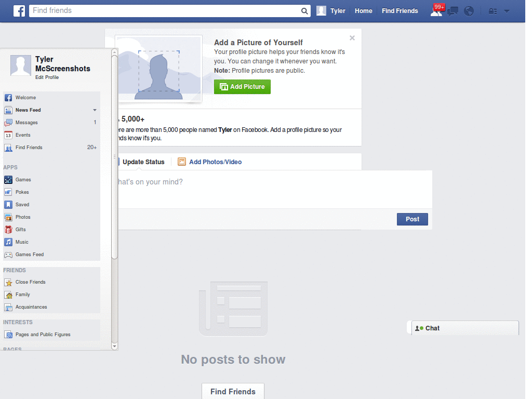Open Home in the top navigation

[x=363, y=11]
